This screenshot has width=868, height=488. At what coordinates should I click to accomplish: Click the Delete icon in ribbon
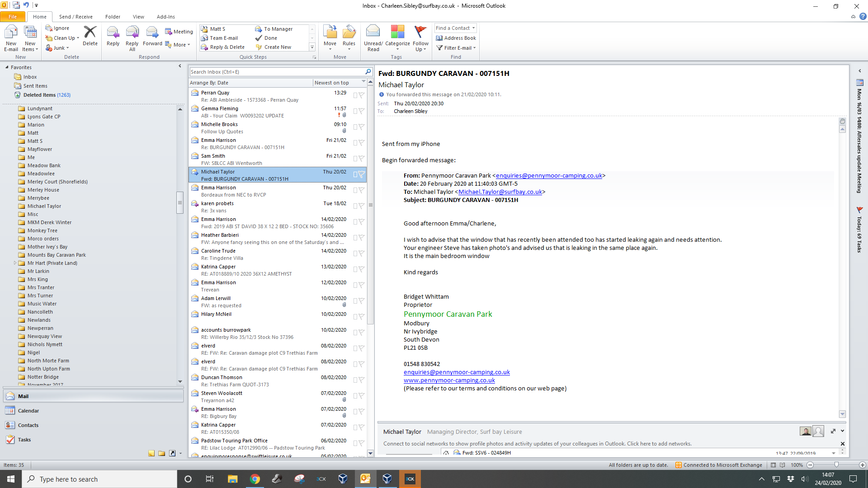point(90,33)
